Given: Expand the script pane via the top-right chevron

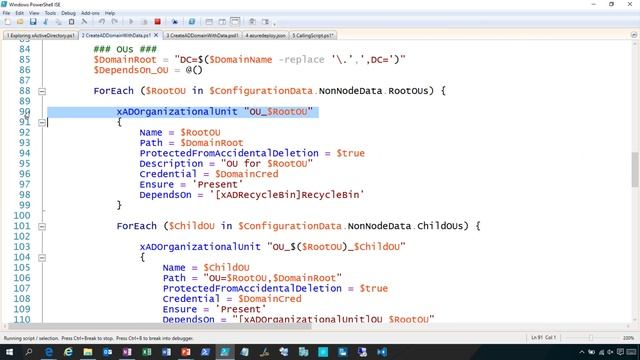Looking at the screenshot, I should pos(633,35).
